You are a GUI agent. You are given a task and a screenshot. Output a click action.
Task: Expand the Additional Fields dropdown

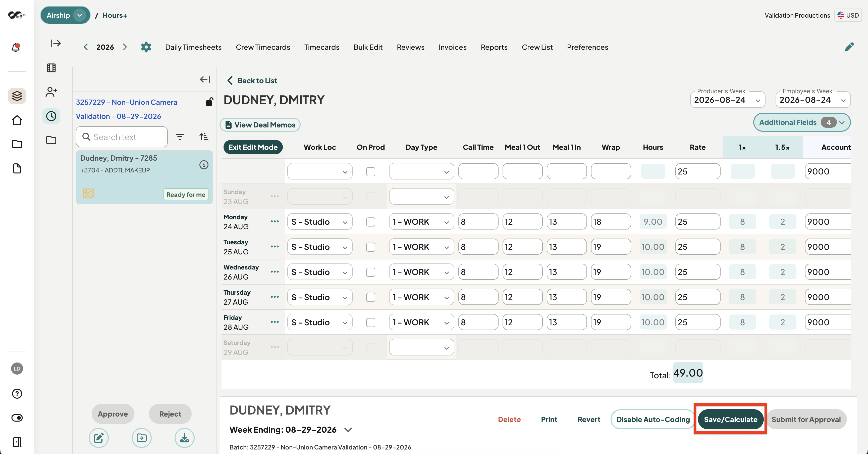802,122
